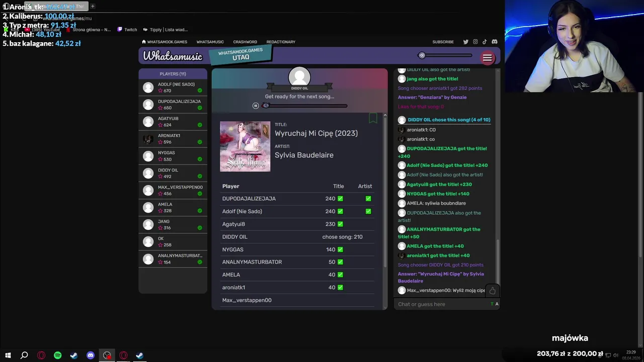
Task: Open Spotify from the taskbar
Action: point(57,355)
